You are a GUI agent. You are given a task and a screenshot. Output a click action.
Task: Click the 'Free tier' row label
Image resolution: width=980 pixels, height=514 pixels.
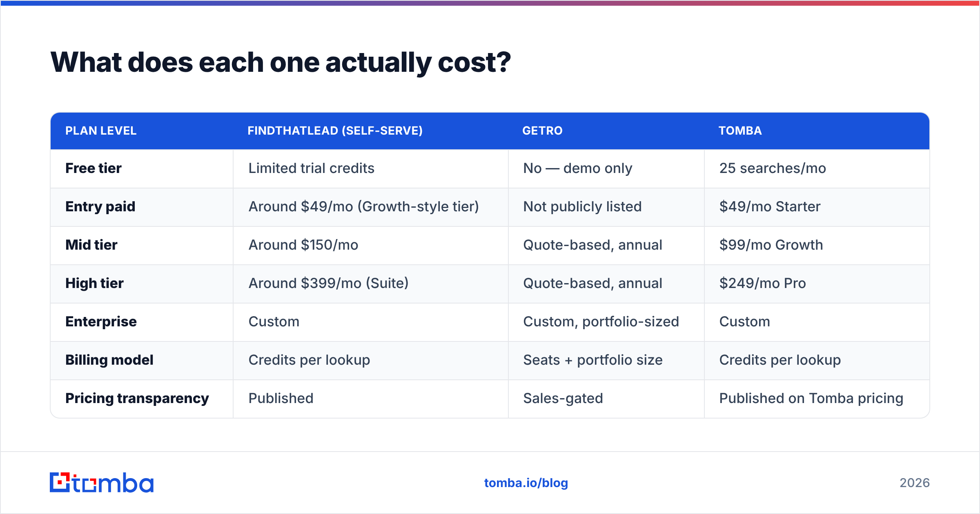coord(94,168)
